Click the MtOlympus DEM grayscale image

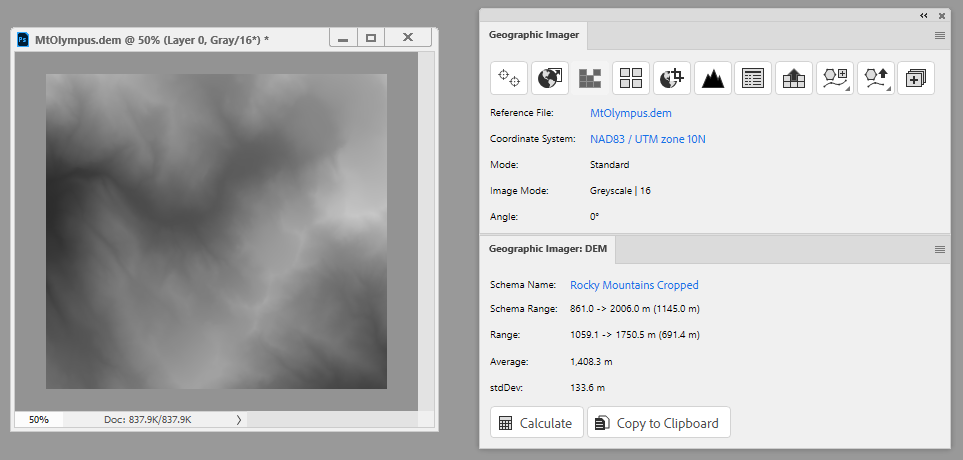click(x=216, y=232)
